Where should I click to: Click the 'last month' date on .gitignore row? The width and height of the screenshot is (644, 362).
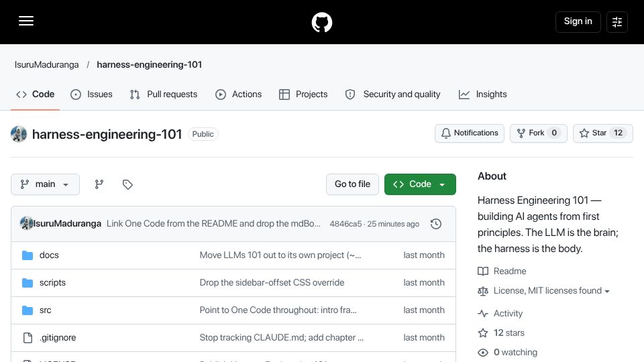424,338
